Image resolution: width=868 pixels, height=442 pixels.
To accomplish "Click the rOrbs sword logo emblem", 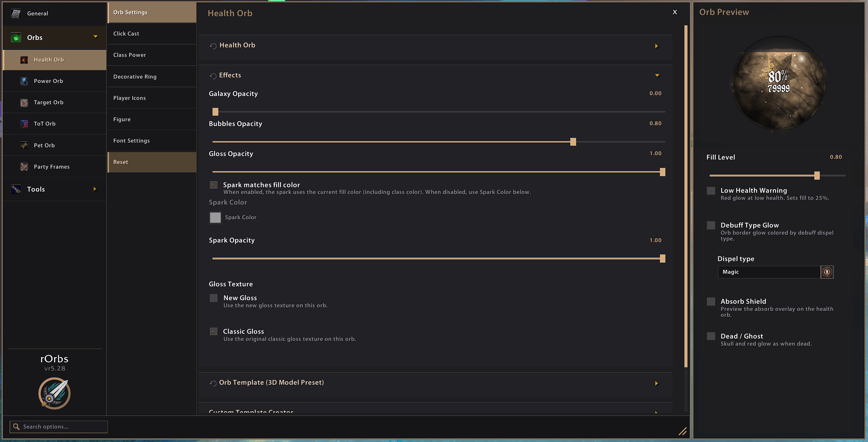I will [x=54, y=393].
